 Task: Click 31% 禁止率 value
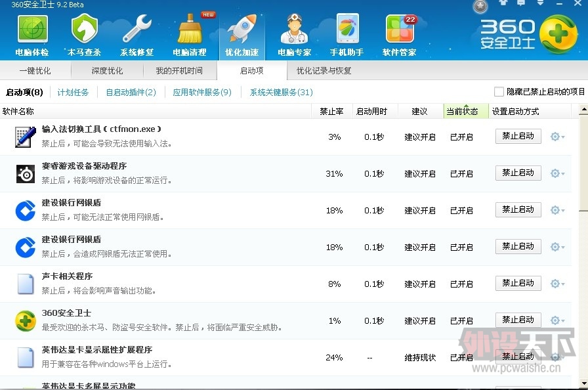tap(334, 173)
